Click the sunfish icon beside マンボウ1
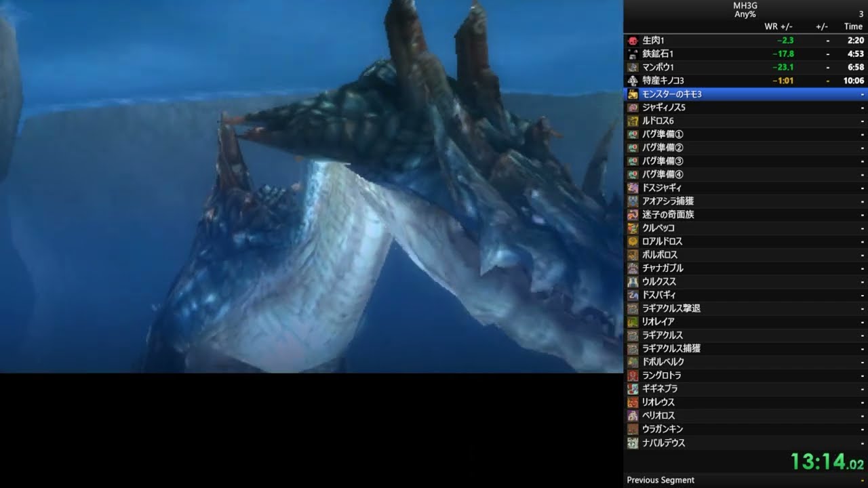Viewport: 868px width, 488px height. pos(633,68)
